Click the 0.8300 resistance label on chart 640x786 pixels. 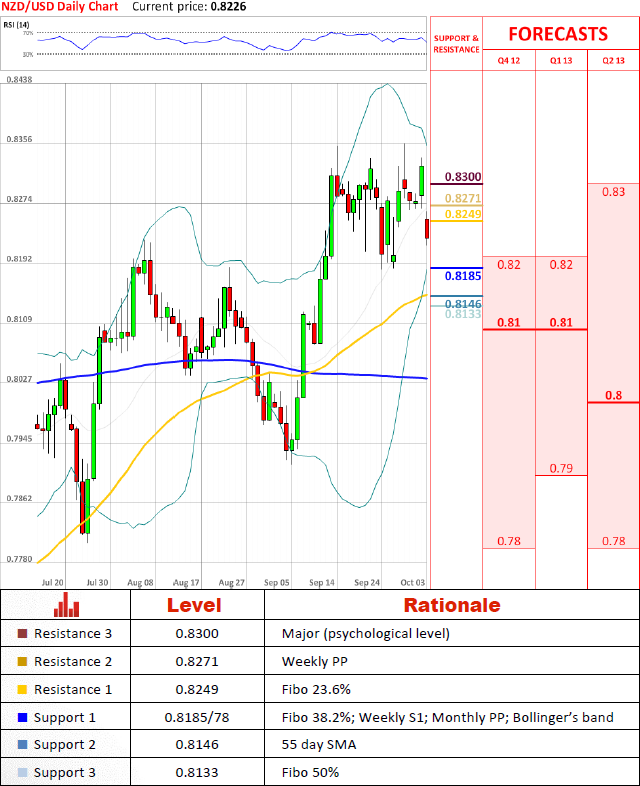coord(463,176)
